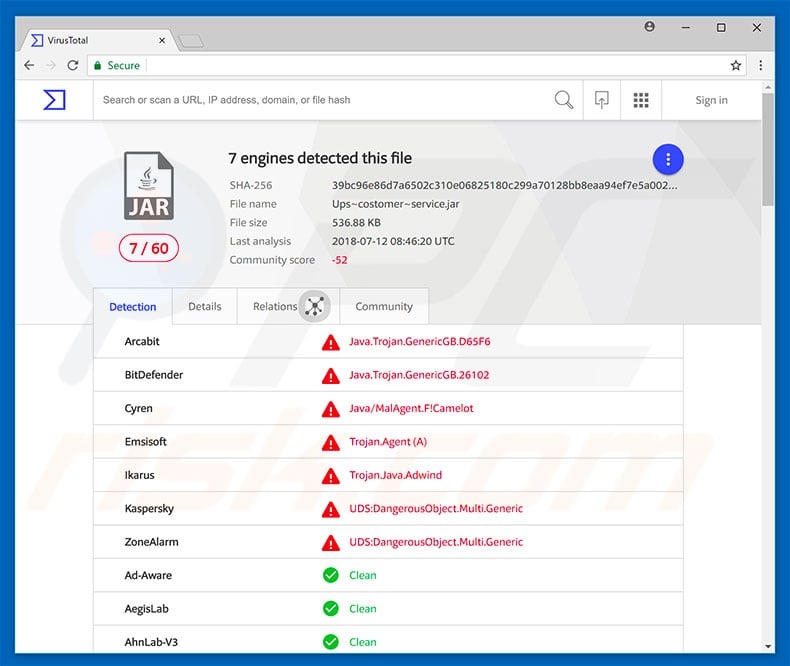
Task: Click Trojan.Java.Adwind detection name
Action: click(x=396, y=475)
